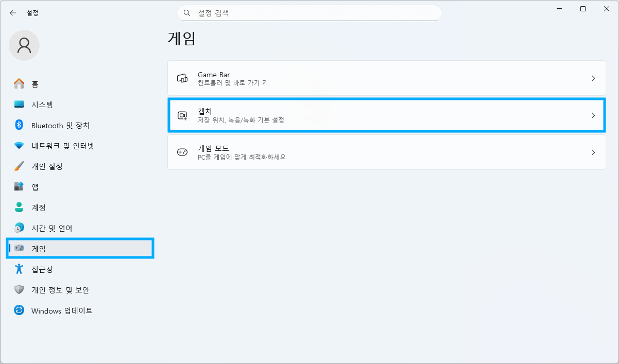Screen dimensions: 619x364
Task: Expand the 게임 모드 chevron arrow
Action: tap(593, 152)
